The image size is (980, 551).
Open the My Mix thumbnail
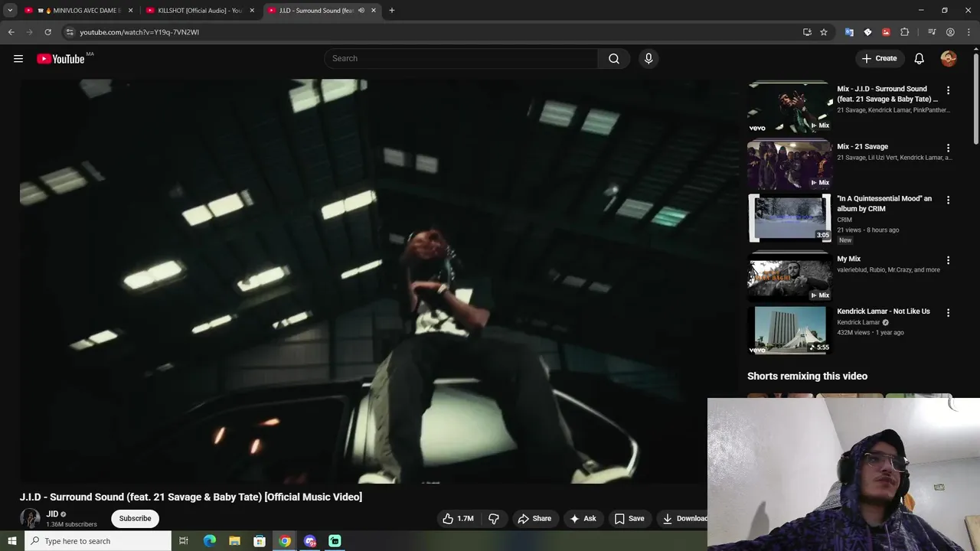click(789, 277)
